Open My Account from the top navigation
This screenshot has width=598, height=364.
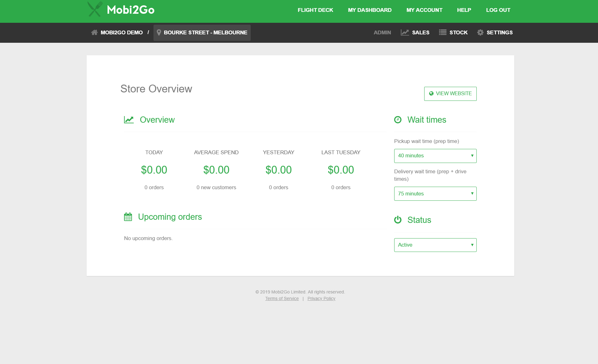tap(424, 10)
